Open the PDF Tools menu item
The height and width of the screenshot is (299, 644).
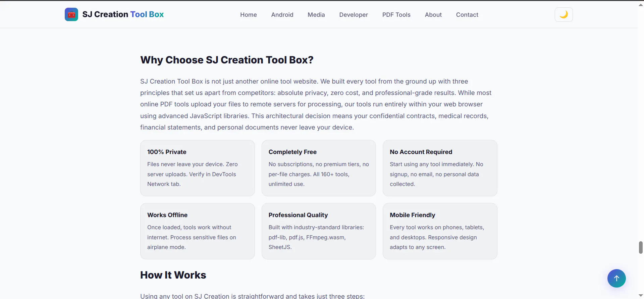coord(396,15)
